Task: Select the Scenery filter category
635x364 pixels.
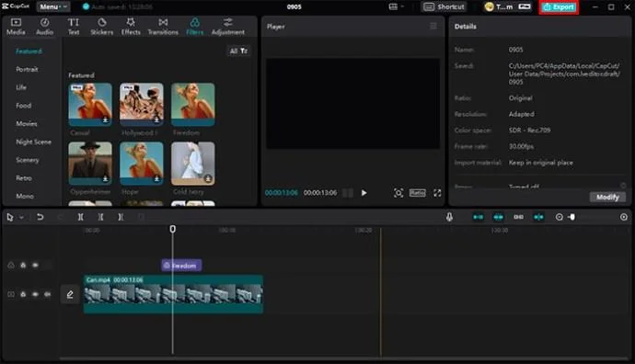Action: tap(27, 160)
